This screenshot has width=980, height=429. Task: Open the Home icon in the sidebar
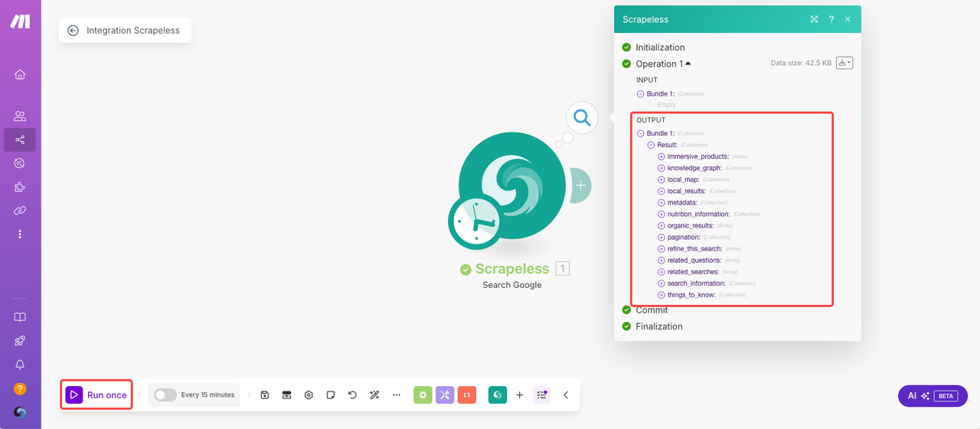coord(20,74)
